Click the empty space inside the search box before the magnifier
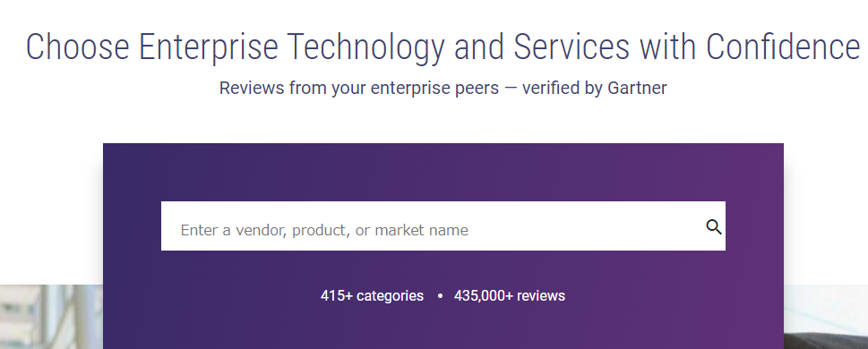 tap(587, 226)
